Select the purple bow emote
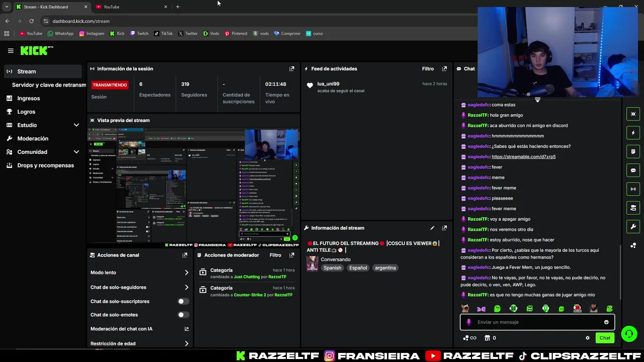Image resolution: width=644 pixels, height=362 pixels. coord(481,309)
